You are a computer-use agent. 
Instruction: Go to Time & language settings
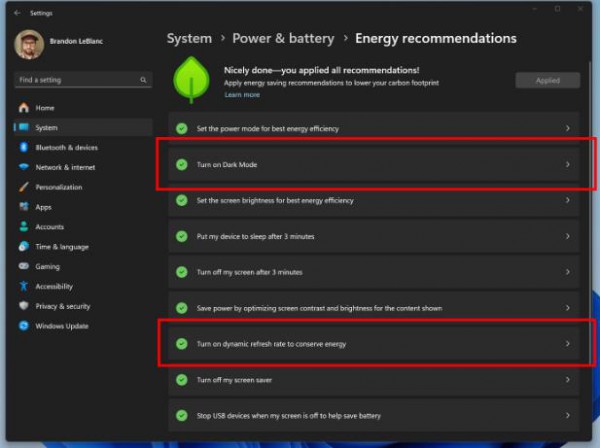pos(61,247)
